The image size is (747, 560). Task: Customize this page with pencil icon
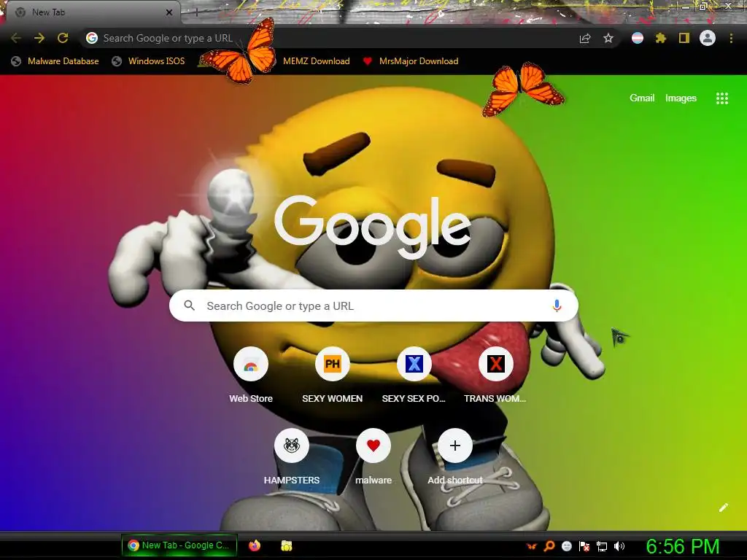[723, 507]
